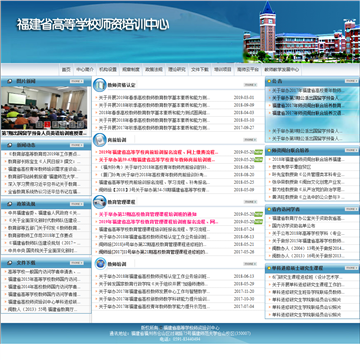Open 教育管理课程 article dated 2018-07-24
This screenshot has width=360, height=360.
pos(155,229)
